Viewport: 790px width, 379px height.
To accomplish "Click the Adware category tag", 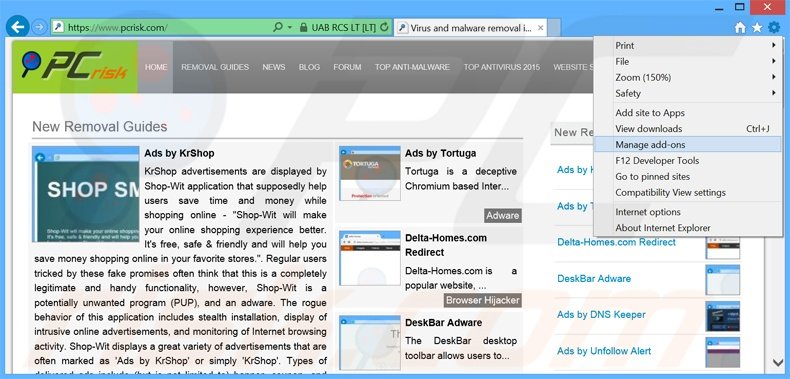I will (503, 216).
